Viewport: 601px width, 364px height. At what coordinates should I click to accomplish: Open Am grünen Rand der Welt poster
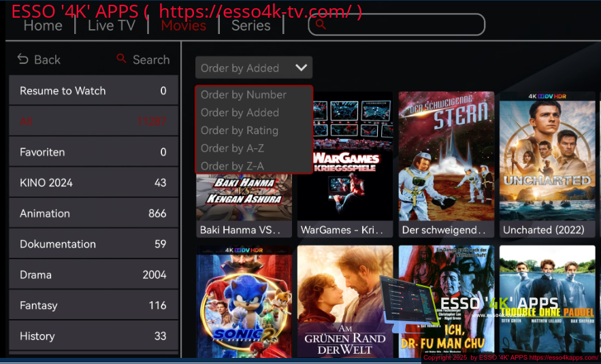pos(345,301)
